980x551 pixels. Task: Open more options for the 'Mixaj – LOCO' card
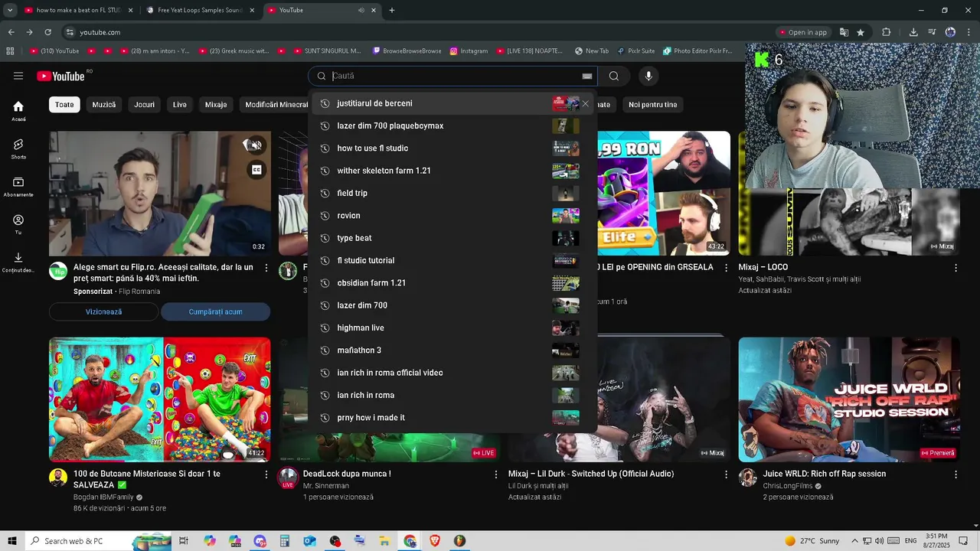click(x=955, y=268)
